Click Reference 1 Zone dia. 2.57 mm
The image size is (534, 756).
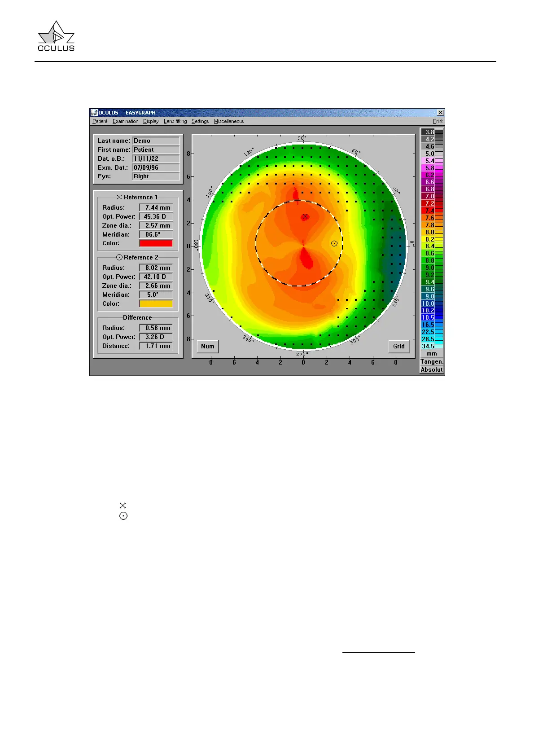tap(156, 225)
